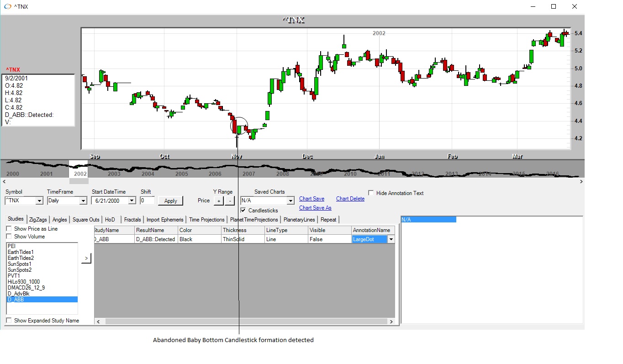Click left arrow of timeline scrollbar
Screen dimensions: 623x364
pos(3,181)
